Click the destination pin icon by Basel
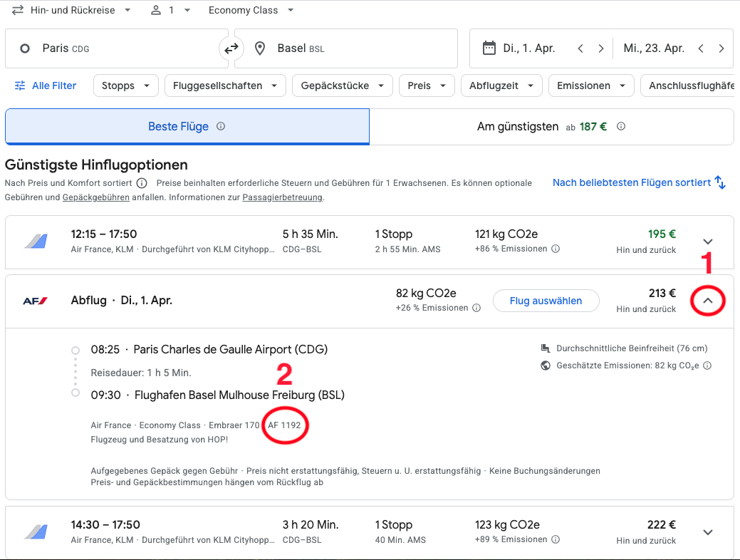Image resolution: width=740 pixels, height=560 pixels. 259,48
